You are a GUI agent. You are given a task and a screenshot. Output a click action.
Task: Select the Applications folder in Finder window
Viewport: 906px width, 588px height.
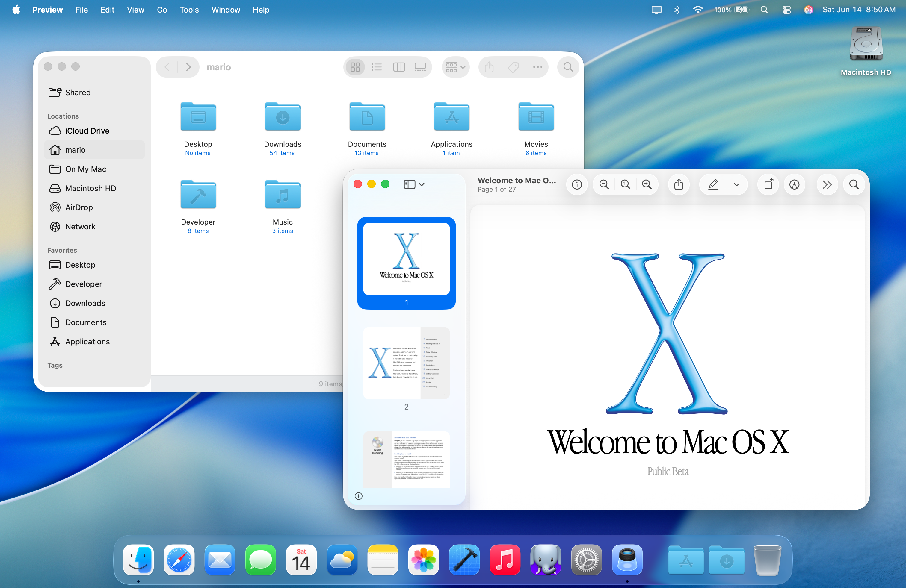(x=452, y=117)
